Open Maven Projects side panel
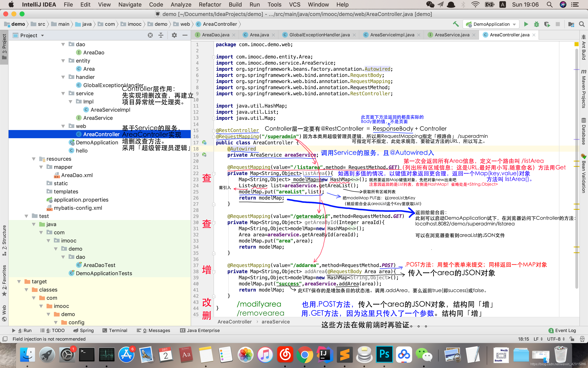Image resolution: width=588 pixels, height=368 pixels. 584,89
